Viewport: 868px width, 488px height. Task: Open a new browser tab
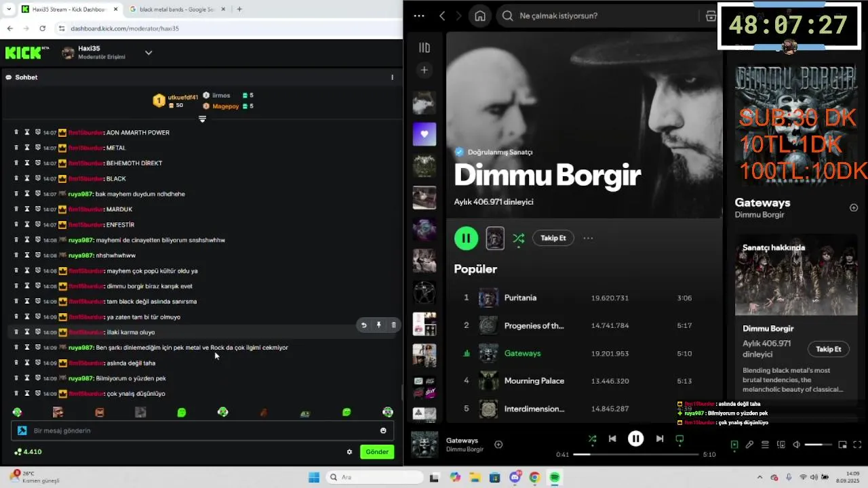[x=239, y=9]
